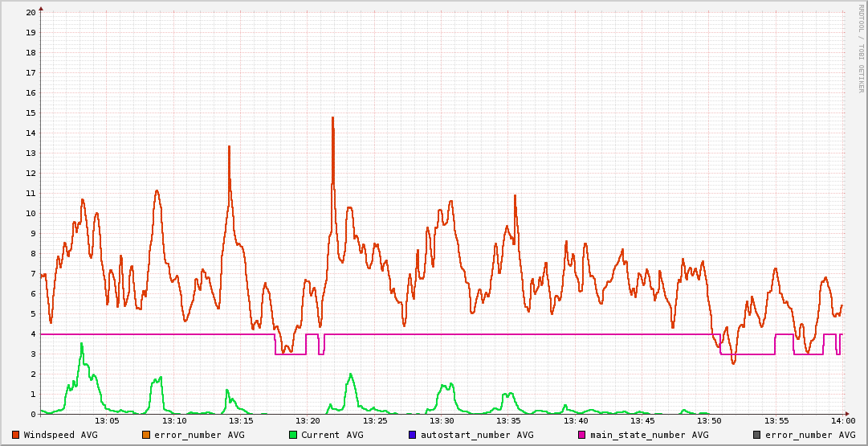This screenshot has width=868, height=446.
Task: Click the tallest green Current peak near 13:03
Action: point(81,344)
